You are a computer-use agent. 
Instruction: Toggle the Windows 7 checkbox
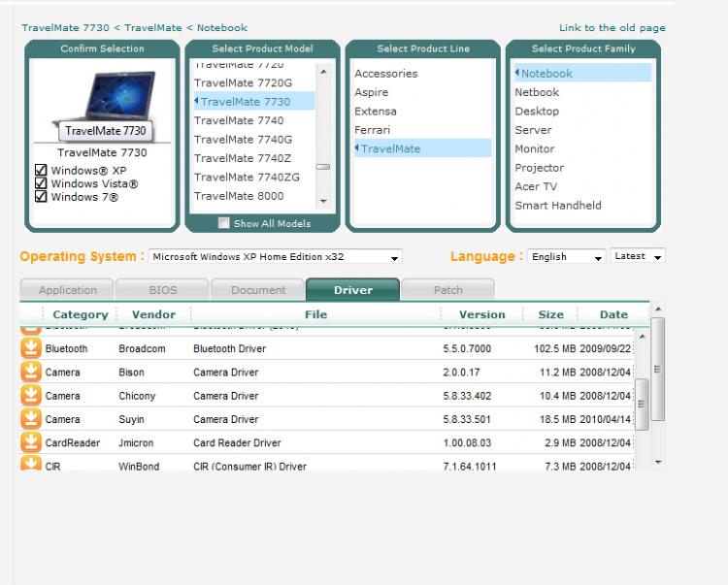click(41, 196)
